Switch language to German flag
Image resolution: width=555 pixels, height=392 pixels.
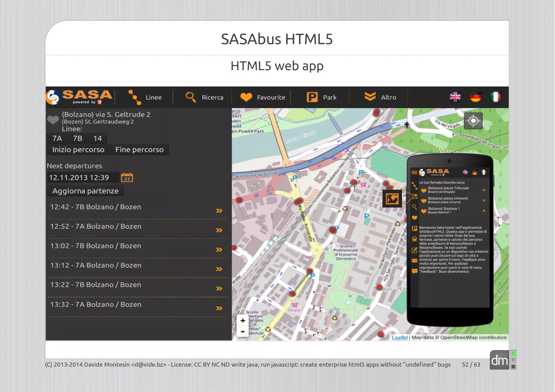(475, 97)
